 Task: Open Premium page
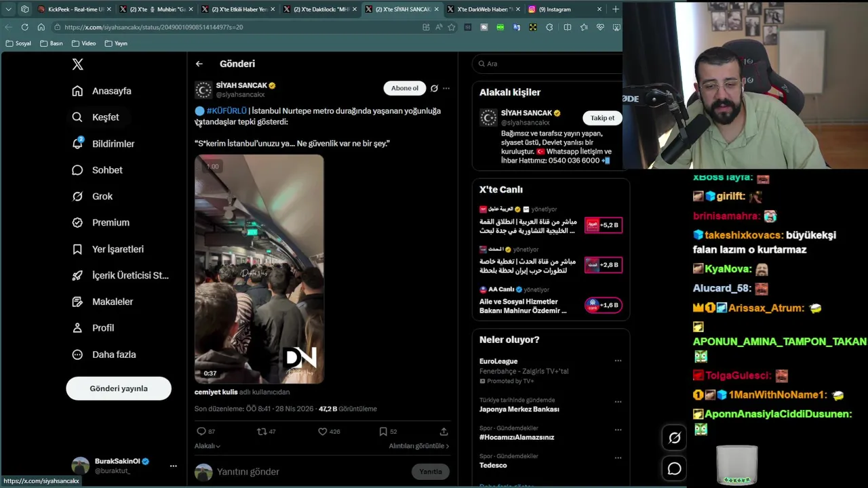click(x=101, y=222)
